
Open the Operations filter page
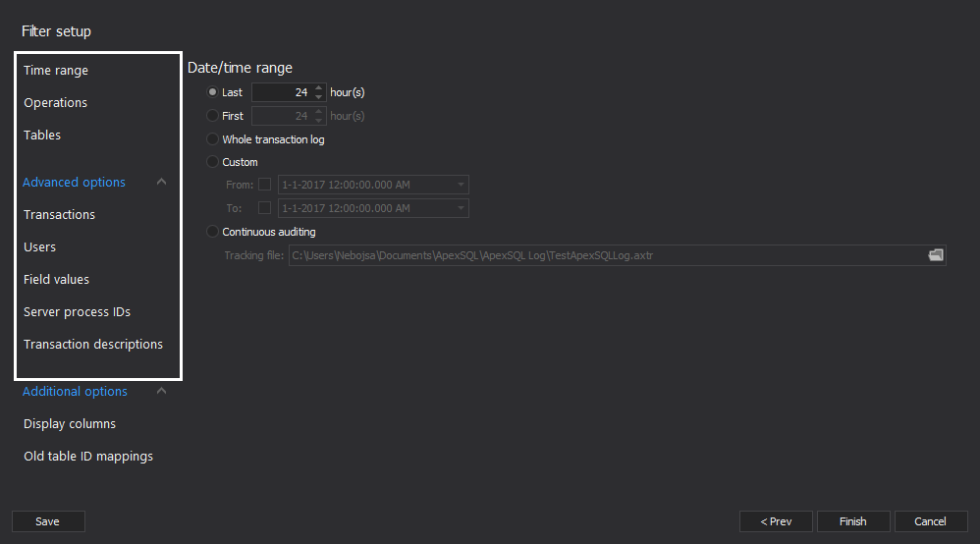[55, 102]
